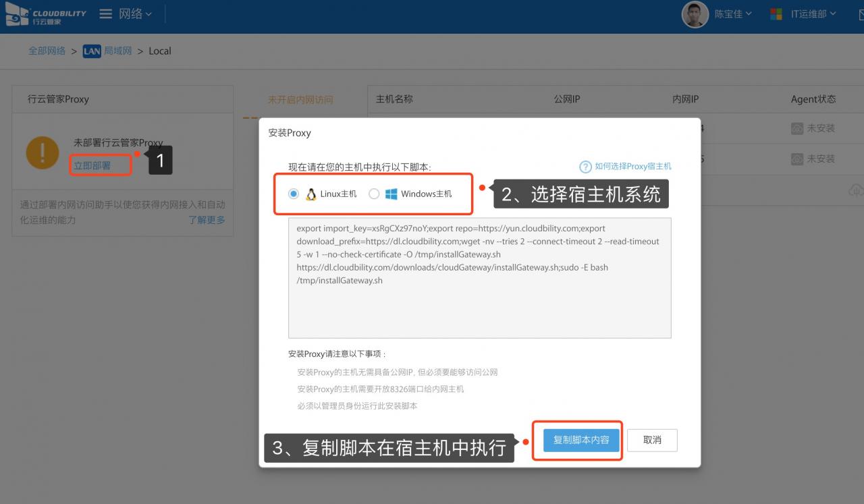Viewport: 864px width, 504px height.
Task: Click the note about 无需具备公网IP
Action: pyautogui.click(x=398, y=372)
